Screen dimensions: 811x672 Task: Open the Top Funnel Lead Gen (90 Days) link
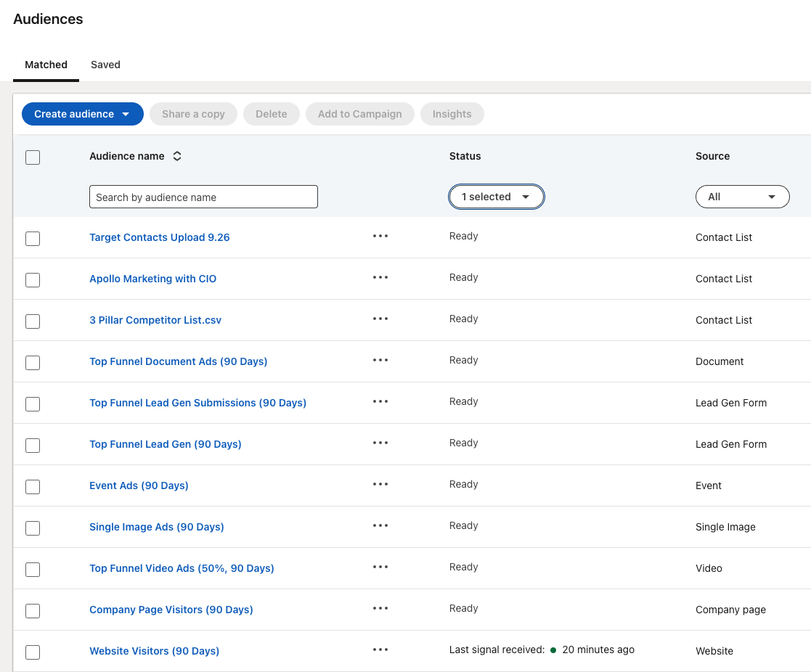point(165,444)
